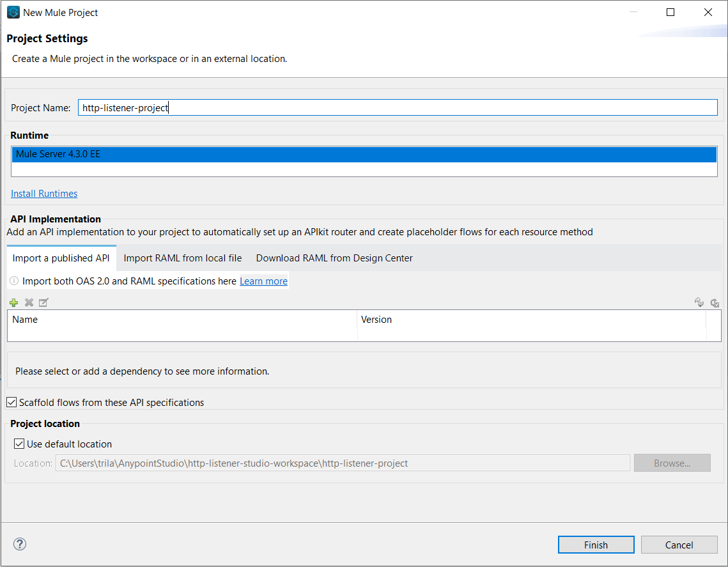Click the gray X remove dependency icon
Viewport: 728px width, 567px height.
[x=29, y=302]
